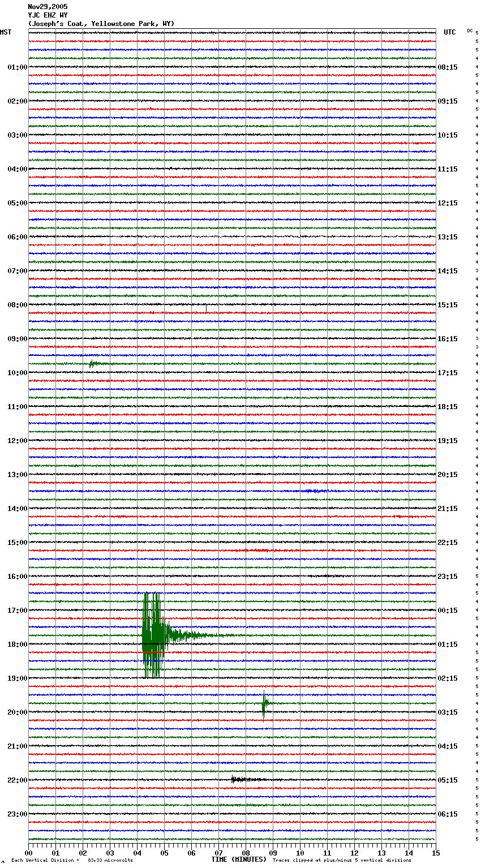
Task: Click the '06:00' MST hour label
Action: (x=17, y=237)
